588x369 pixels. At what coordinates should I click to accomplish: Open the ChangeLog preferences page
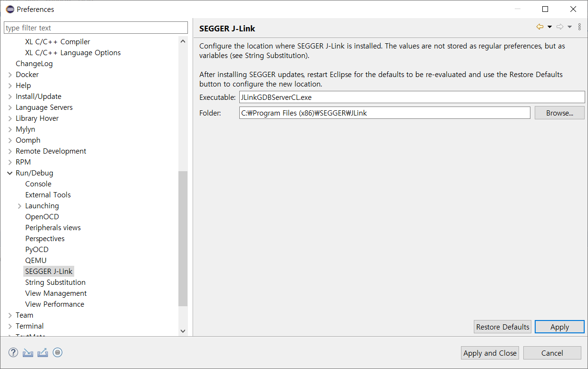click(34, 64)
